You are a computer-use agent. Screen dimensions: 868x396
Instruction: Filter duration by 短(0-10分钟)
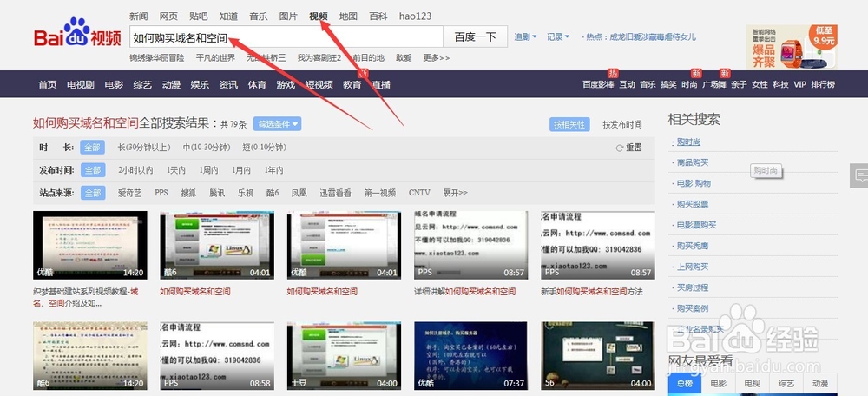pos(264,148)
